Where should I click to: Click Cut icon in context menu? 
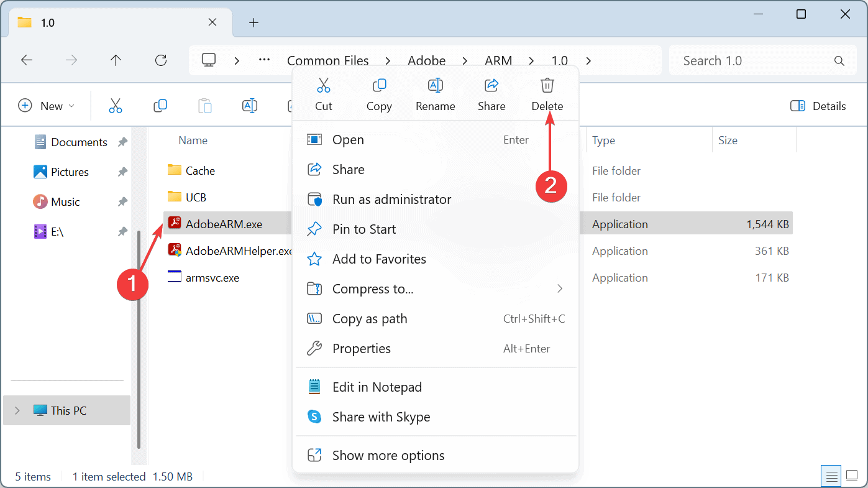tap(324, 85)
